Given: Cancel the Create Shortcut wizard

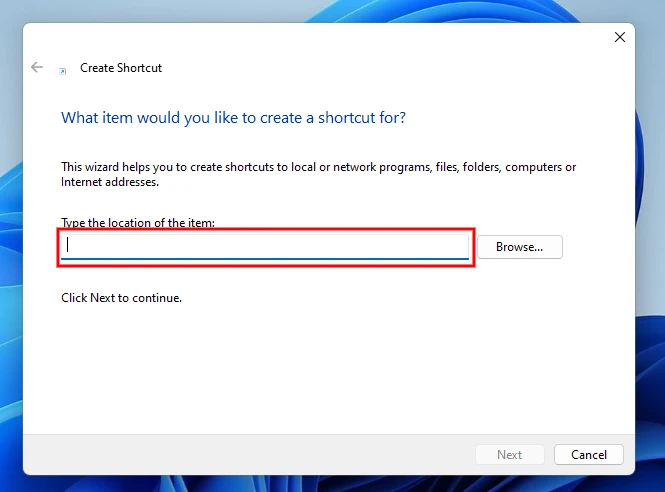Looking at the screenshot, I should point(589,455).
